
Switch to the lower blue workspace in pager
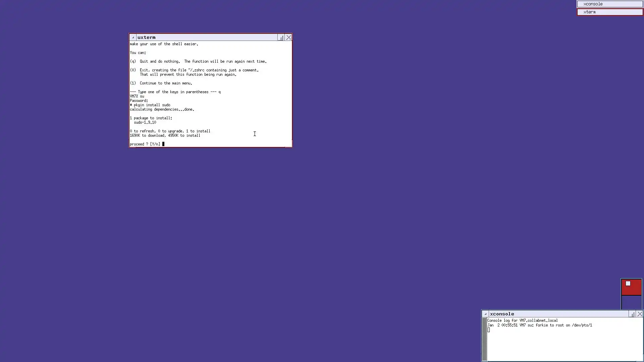coord(631,302)
